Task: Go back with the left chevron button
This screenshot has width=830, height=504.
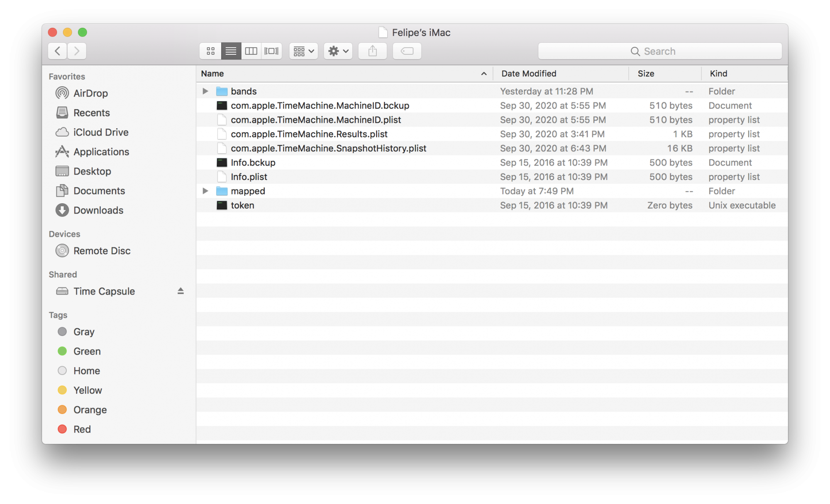Action: click(x=57, y=51)
